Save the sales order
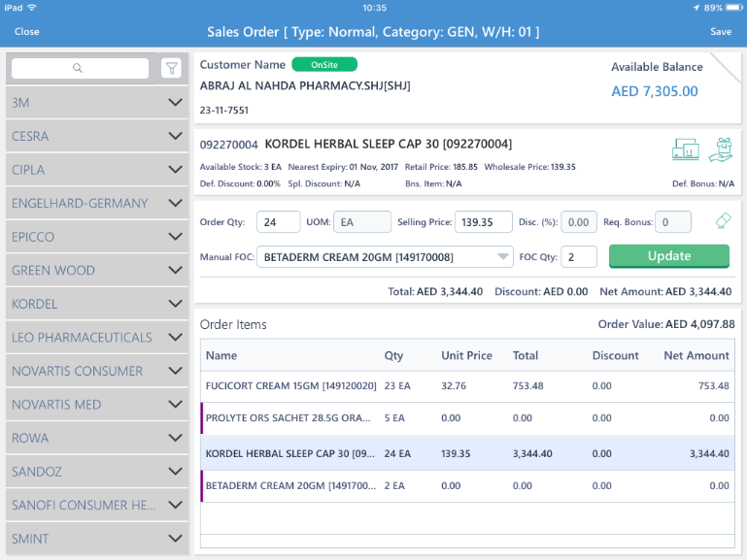Image resolution: width=747 pixels, height=560 pixels. tap(721, 31)
